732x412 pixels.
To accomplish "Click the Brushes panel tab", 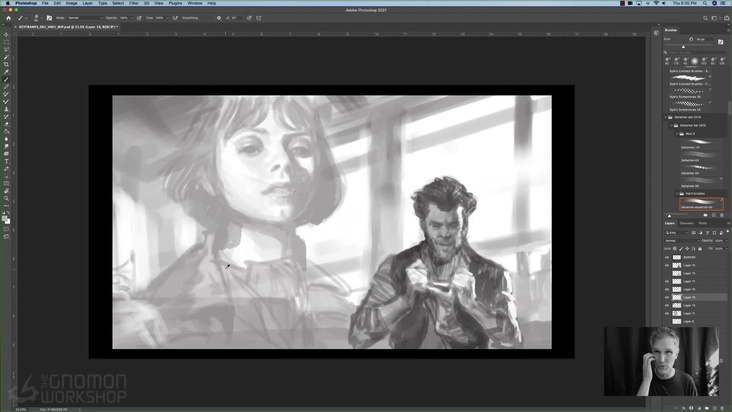I will click(671, 30).
